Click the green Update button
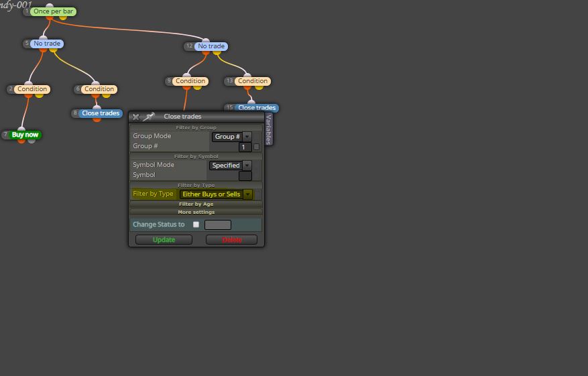The height and width of the screenshot is (376, 588). [x=164, y=239]
